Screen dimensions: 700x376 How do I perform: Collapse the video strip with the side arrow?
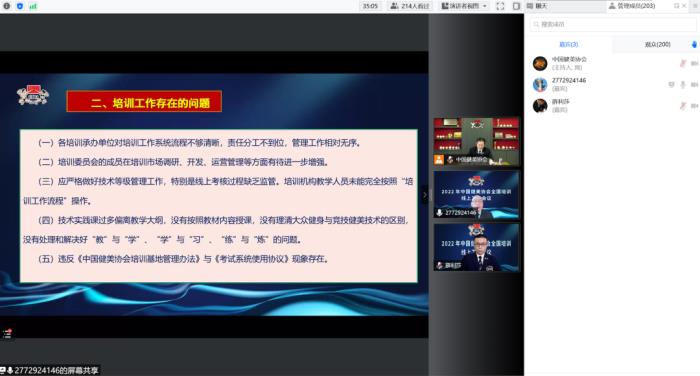point(425,195)
